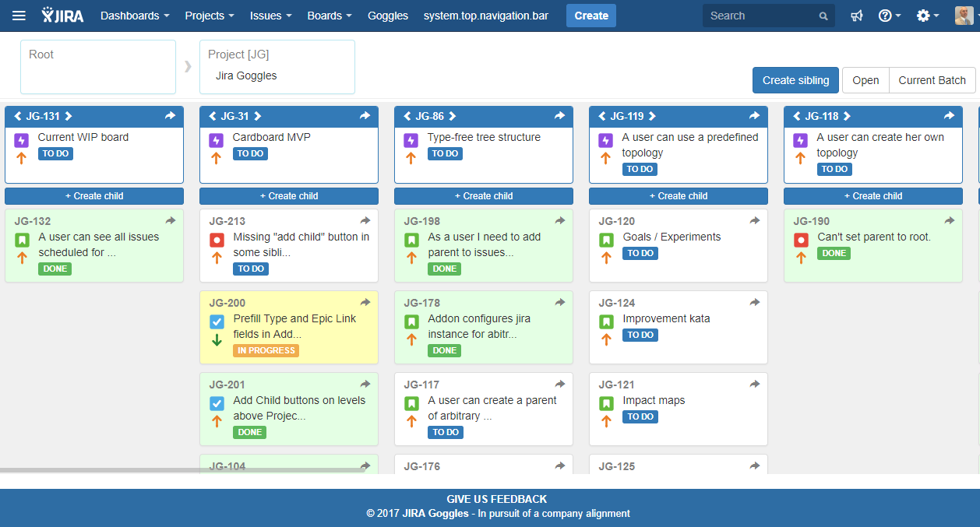
Task: Click bug icon on JG-213 card
Action: point(217,241)
